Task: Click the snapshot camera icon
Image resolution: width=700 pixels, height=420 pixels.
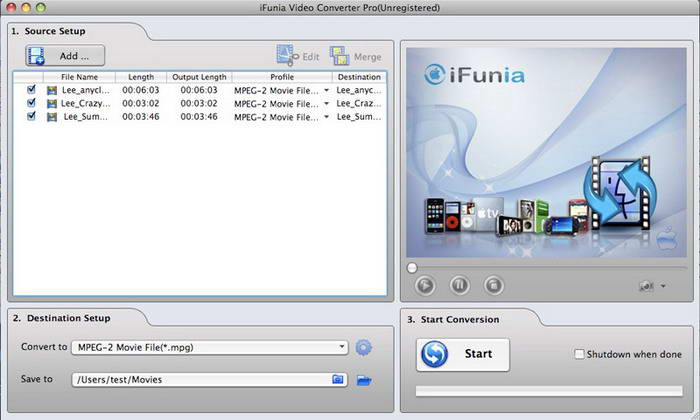Action: point(646,286)
